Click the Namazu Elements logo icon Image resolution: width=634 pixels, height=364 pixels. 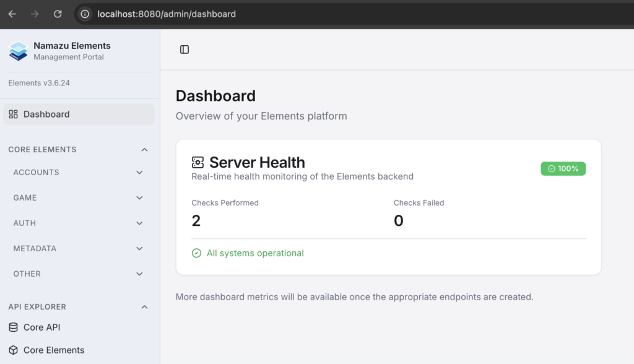18,51
